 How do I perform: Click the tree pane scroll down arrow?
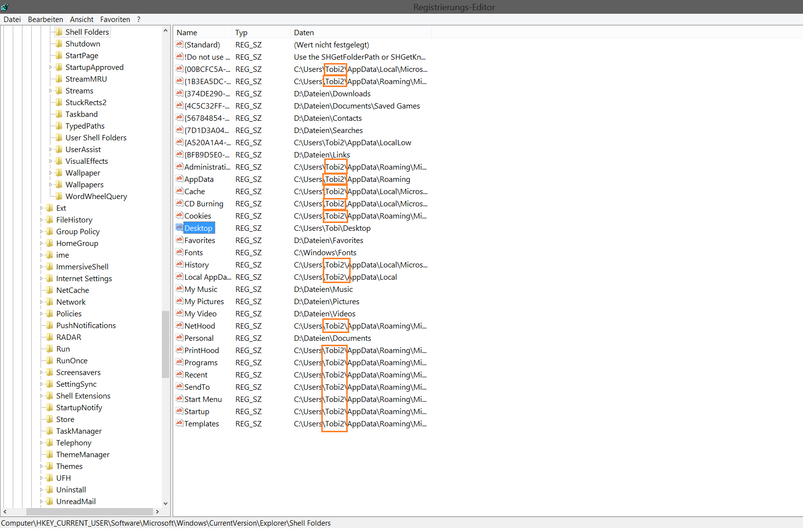point(165,503)
